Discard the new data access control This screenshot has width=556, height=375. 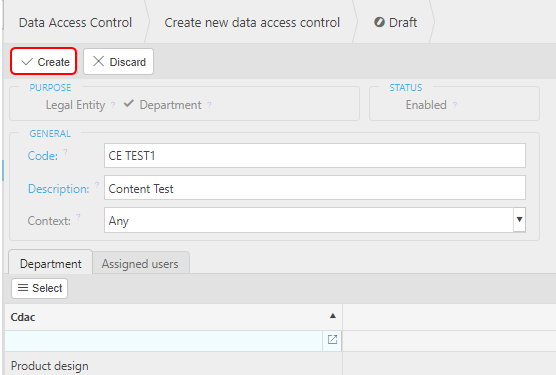pyautogui.click(x=118, y=61)
